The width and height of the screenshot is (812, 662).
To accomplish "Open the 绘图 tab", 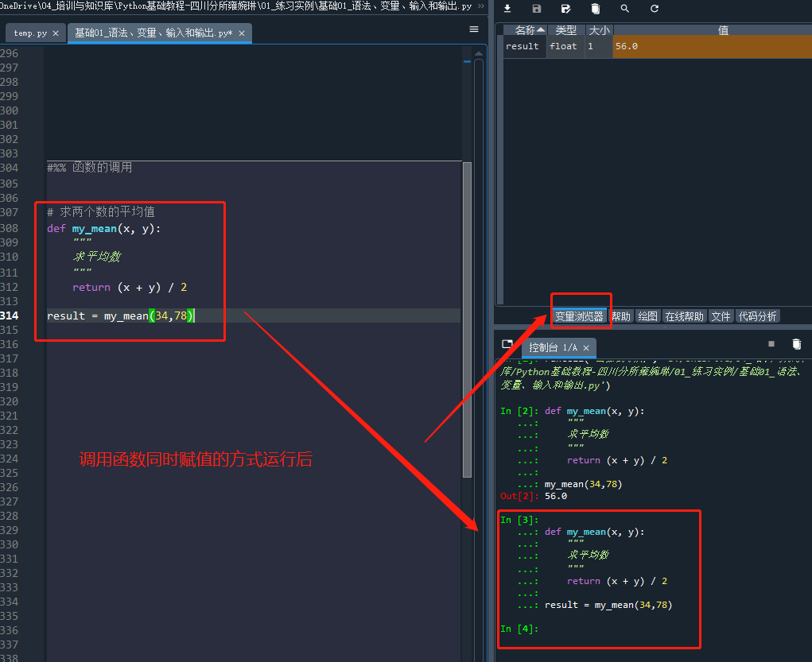I will coord(647,316).
